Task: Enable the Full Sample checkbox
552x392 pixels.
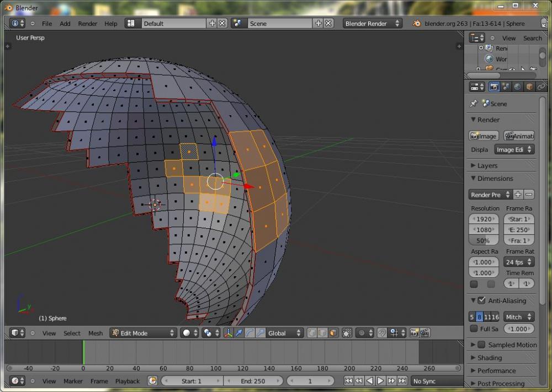Action: pyautogui.click(x=474, y=329)
